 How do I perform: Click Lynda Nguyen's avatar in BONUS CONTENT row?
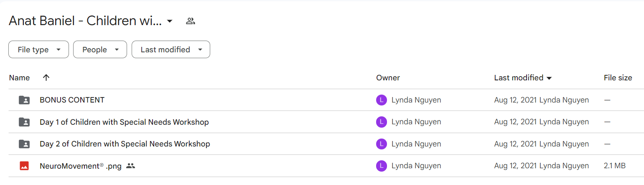click(x=381, y=100)
